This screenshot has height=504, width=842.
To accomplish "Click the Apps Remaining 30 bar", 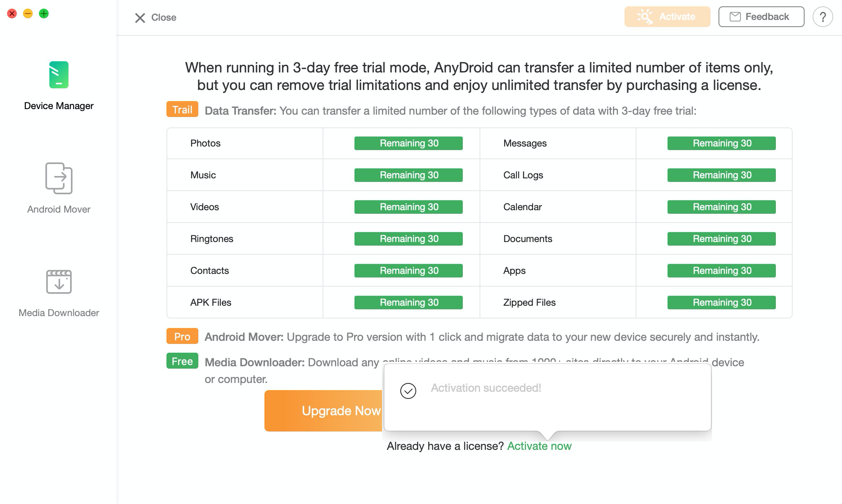I will pos(721,270).
